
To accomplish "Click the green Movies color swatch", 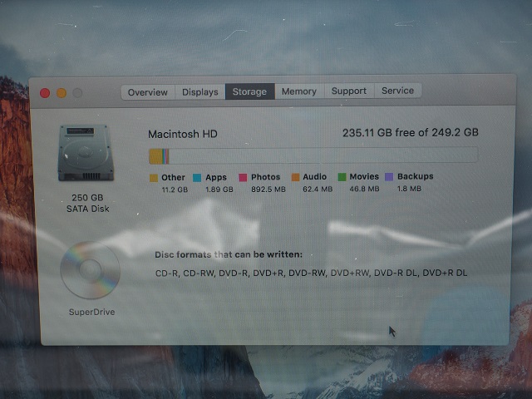I will coord(342,177).
